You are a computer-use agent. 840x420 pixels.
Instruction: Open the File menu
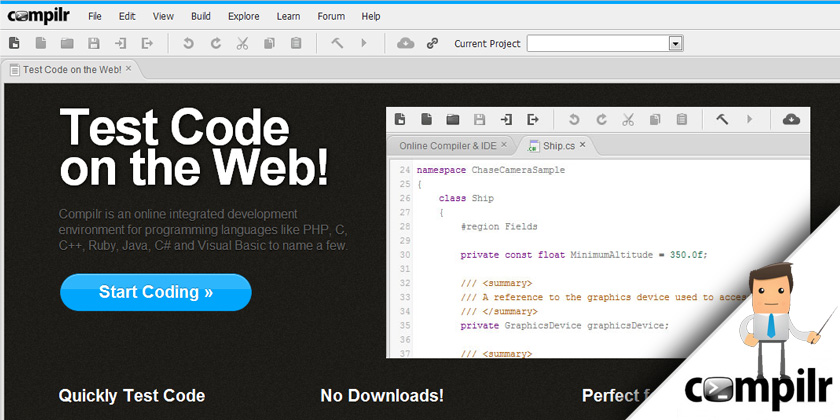(95, 16)
